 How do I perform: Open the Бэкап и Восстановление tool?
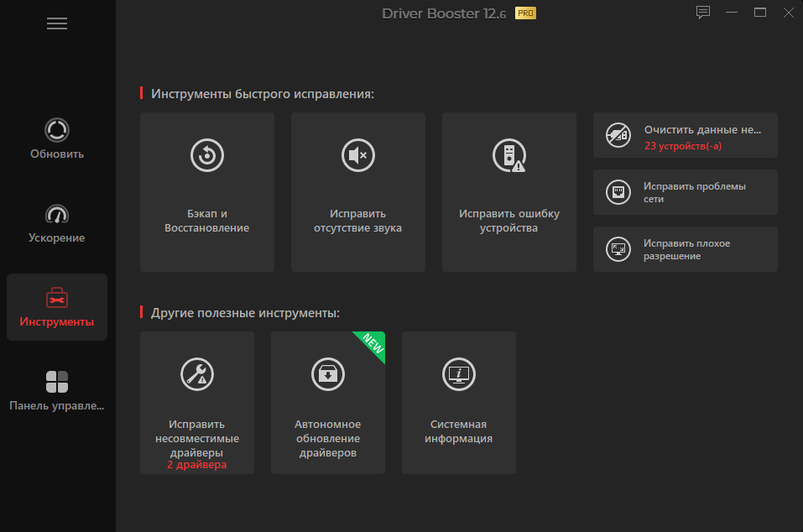206,191
